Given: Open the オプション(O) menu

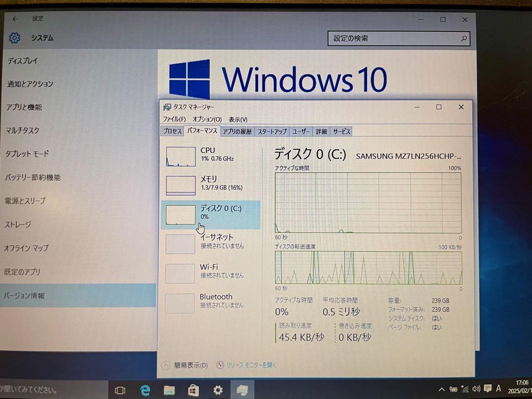Looking at the screenshot, I should click(x=207, y=119).
